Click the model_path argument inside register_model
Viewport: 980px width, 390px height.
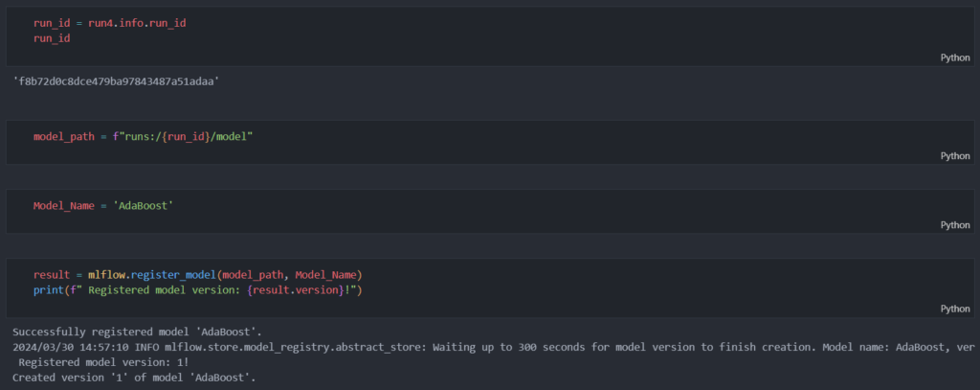tap(253, 275)
